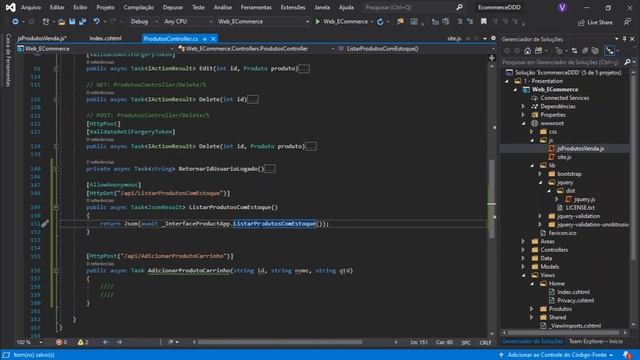Save the current file with the disk icon

(x=72, y=22)
